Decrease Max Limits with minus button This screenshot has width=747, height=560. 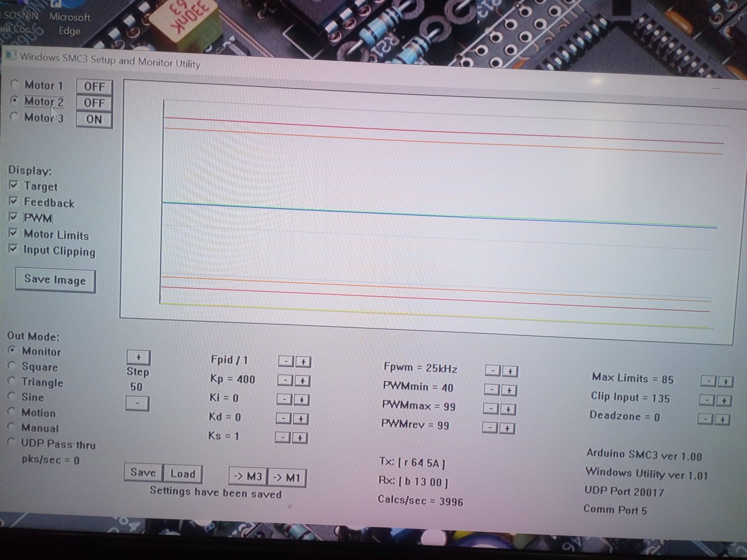click(x=708, y=381)
